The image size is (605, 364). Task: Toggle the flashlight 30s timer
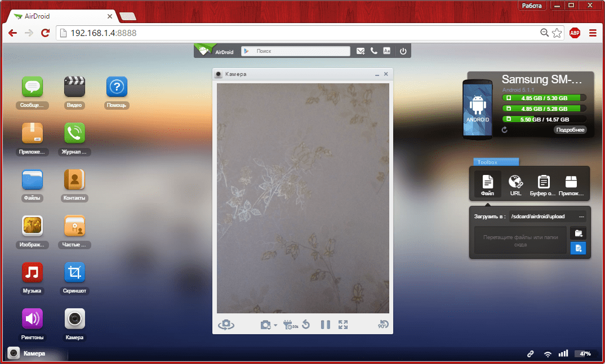click(290, 325)
